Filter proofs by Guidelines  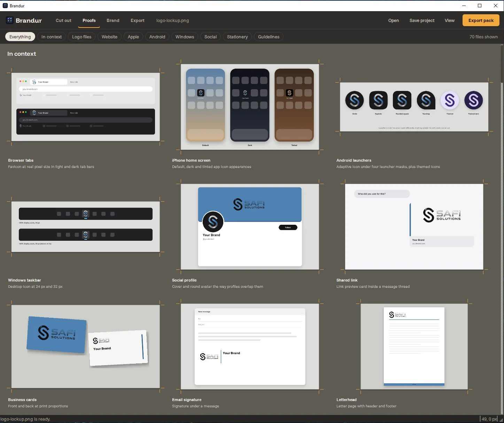pyautogui.click(x=269, y=37)
